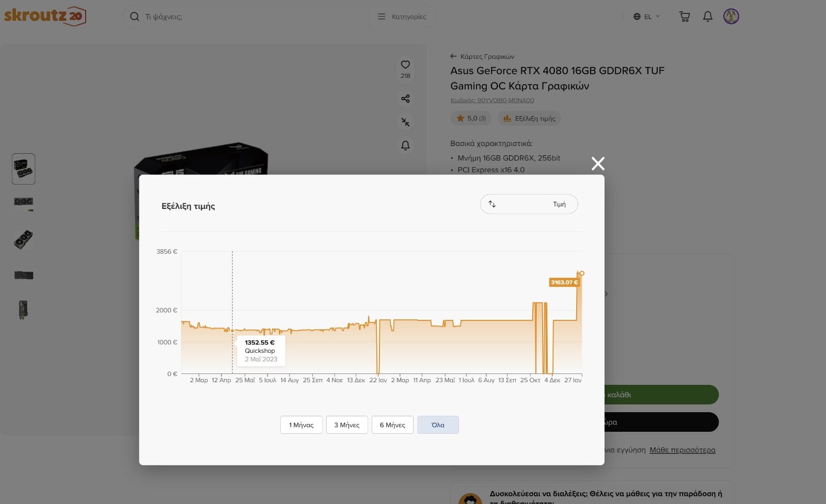Select the 6 Μήνες range
The width and height of the screenshot is (826, 504).
392,425
